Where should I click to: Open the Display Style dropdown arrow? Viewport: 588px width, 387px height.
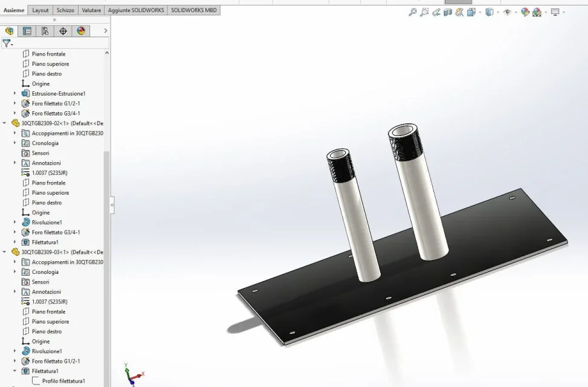[x=498, y=12]
